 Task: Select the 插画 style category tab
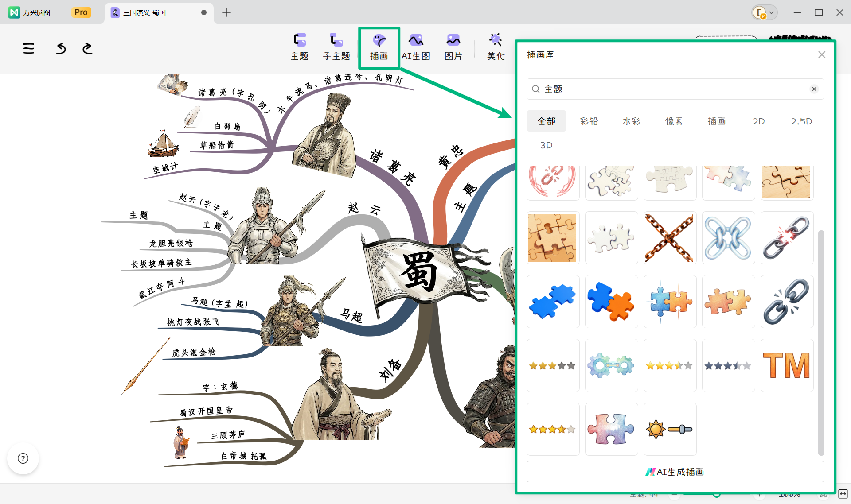click(x=716, y=121)
